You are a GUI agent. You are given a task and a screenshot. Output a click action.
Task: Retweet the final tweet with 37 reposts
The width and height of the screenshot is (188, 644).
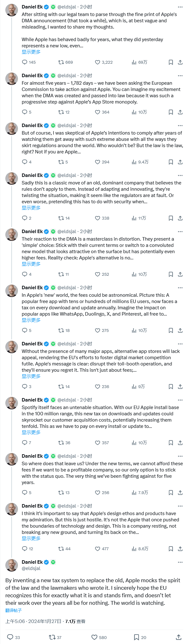55,637
